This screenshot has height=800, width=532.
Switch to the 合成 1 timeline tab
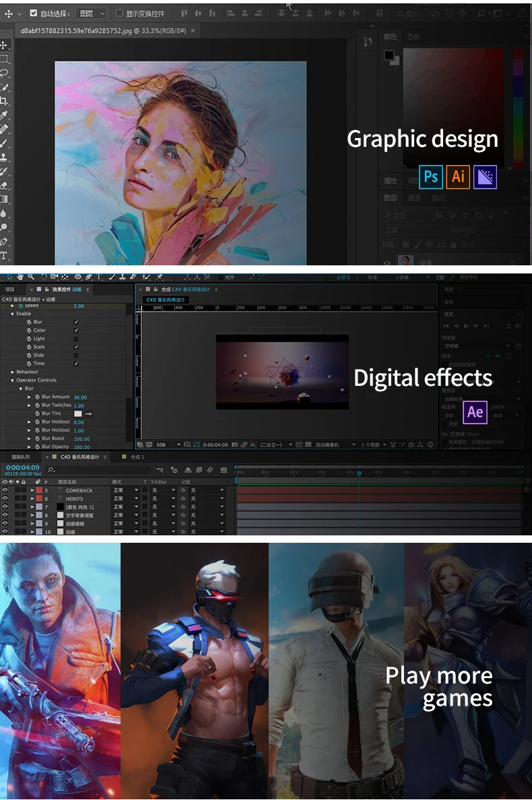(x=137, y=457)
